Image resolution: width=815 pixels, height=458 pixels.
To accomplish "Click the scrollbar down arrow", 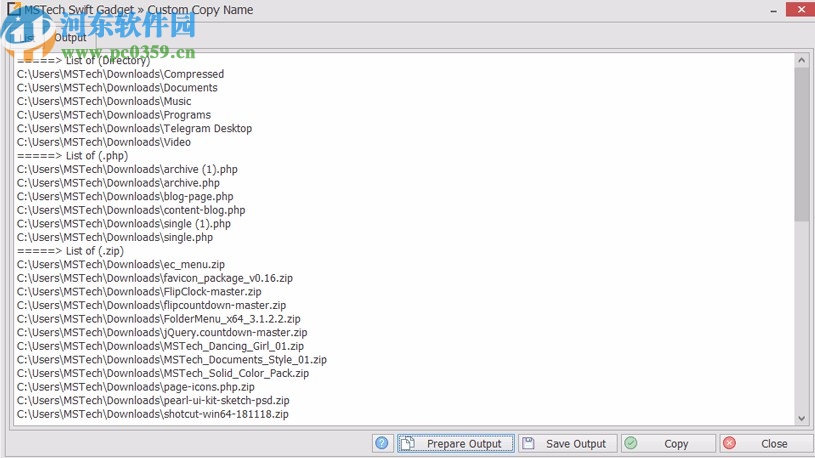I will (801, 418).
